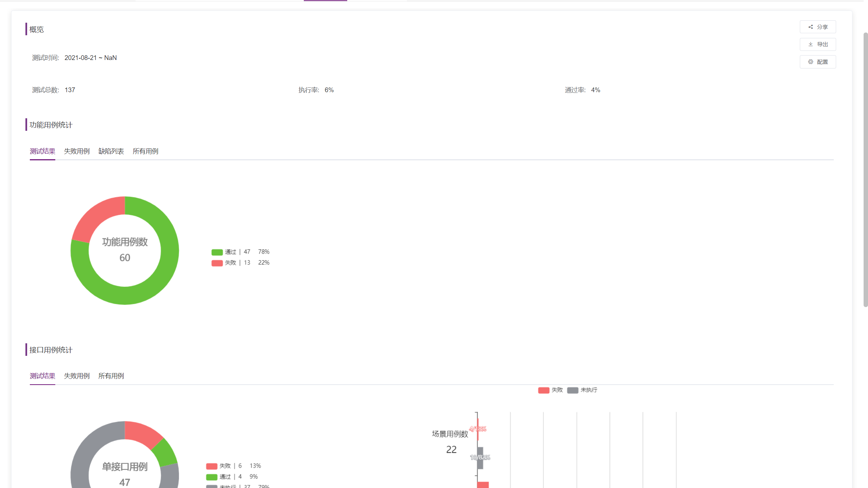
Task: Switch to 失败用例 tab in 功能用例统计
Action: pos(76,151)
